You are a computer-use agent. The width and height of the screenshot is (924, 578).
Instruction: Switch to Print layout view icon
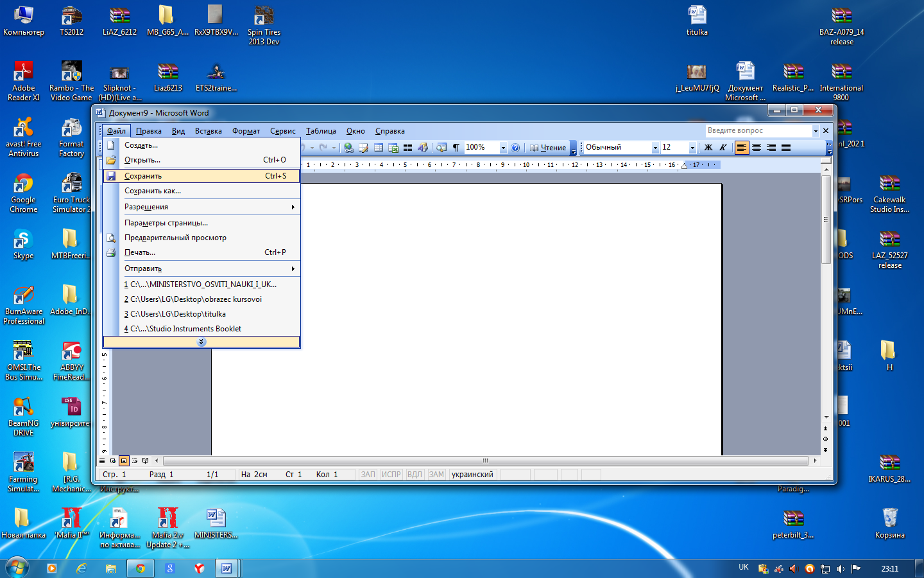click(124, 460)
